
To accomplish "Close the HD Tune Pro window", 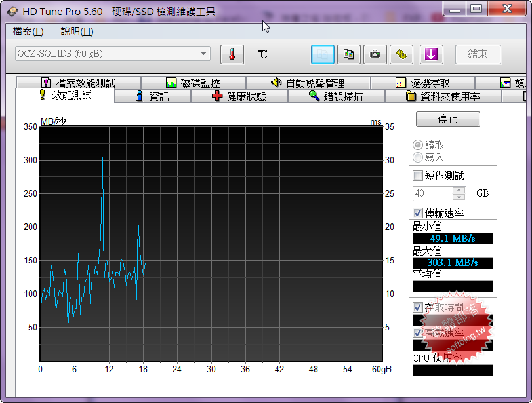I will 508,9.
